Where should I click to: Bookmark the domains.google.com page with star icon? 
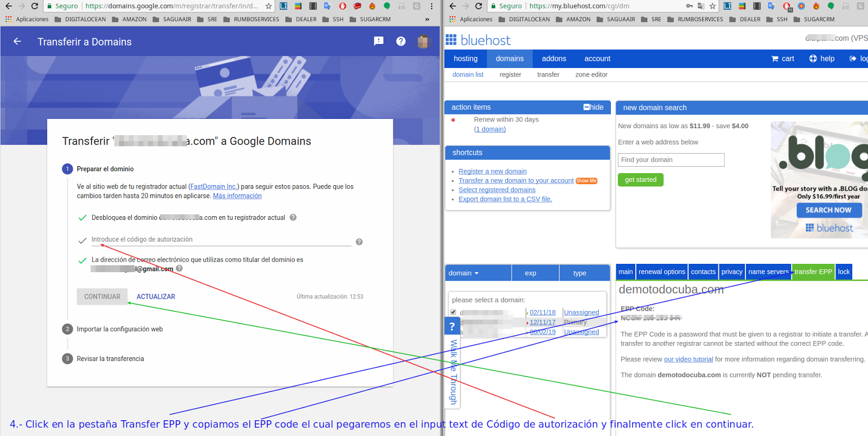(269, 6)
